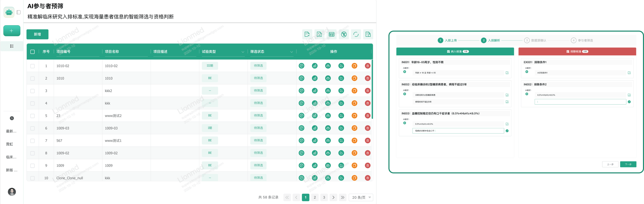Click the 下一步 button in wizard
Viewport: 644px width, 204px height.
(628, 164)
